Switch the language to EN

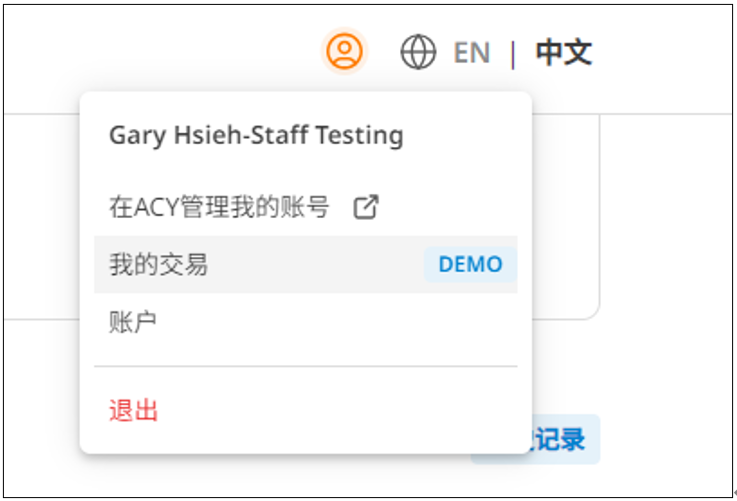point(472,52)
